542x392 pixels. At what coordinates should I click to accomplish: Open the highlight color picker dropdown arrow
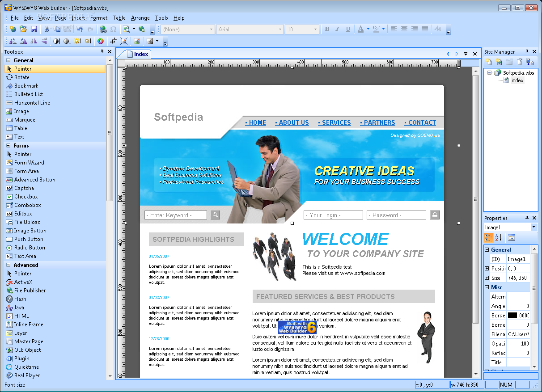click(x=383, y=29)
